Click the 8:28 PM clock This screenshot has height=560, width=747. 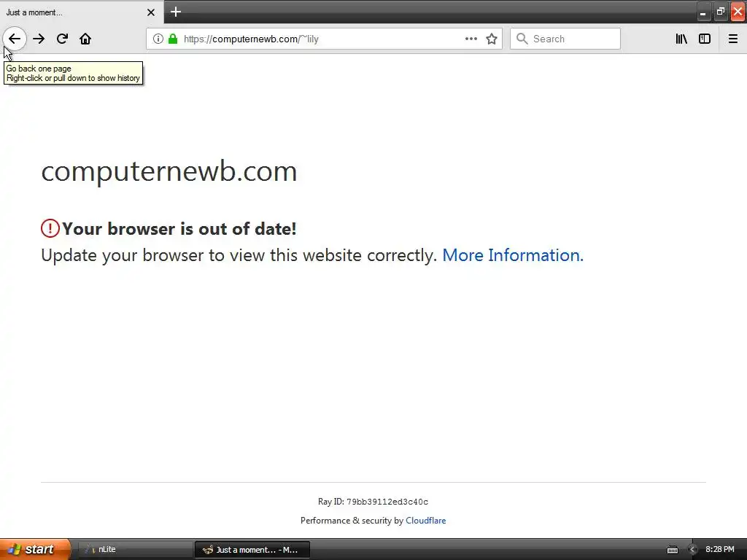coord(720,550)
